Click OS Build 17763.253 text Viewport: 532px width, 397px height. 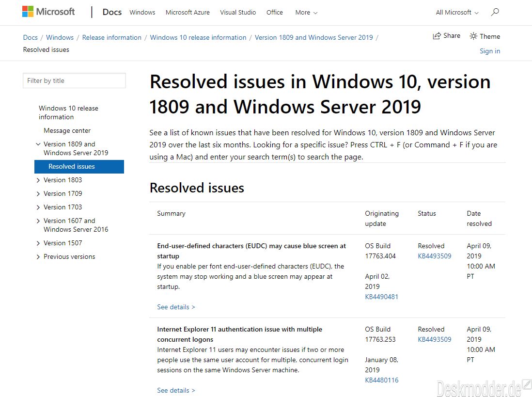pos(380,334)
